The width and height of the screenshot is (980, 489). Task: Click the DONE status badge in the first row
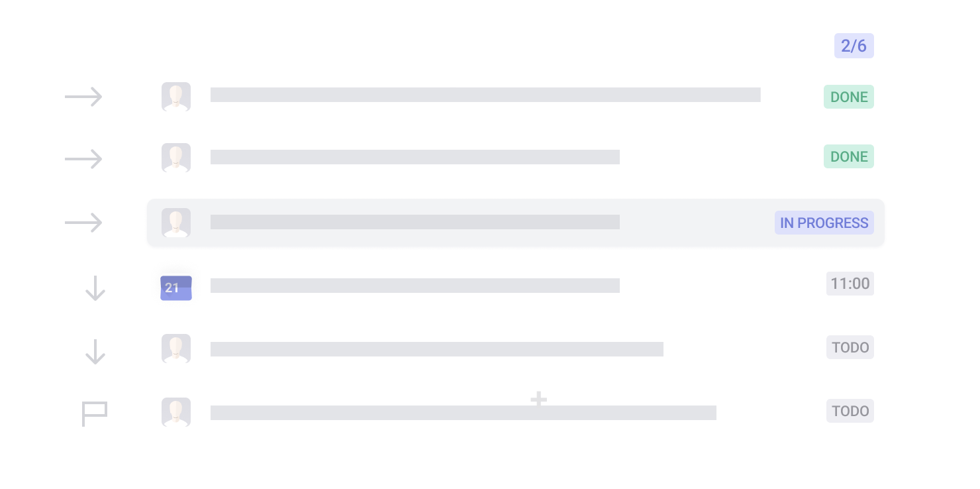tap(849, 97)
